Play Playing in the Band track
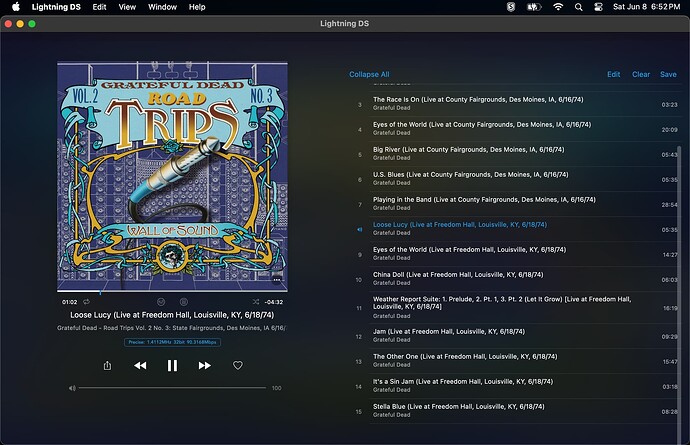Viewport: 690px width, 445px height. pyautogui.click(x=517, y=204)
